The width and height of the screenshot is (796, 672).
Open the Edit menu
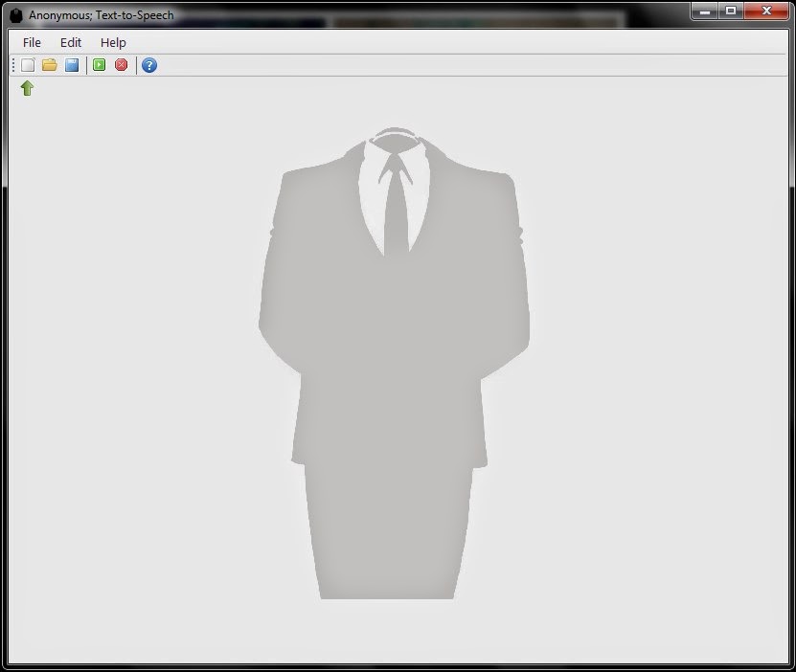click(71, 43)
